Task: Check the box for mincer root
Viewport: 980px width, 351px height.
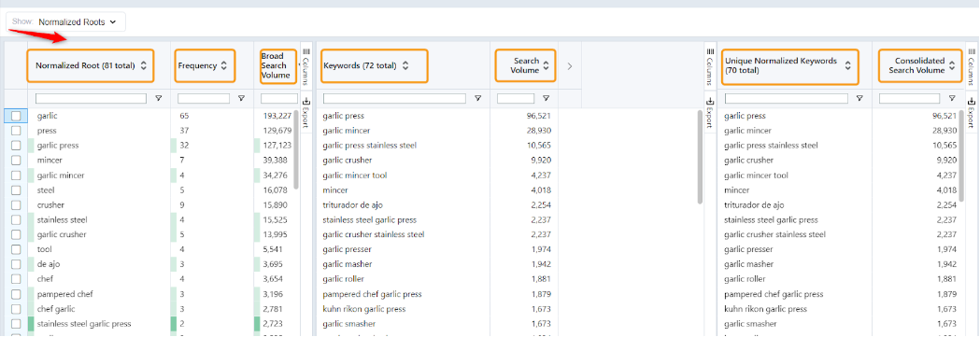Action: pyautogui.click(x=16, y=161)
